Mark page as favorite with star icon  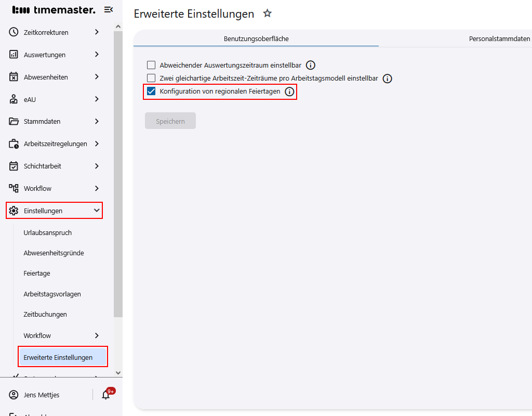[x=268, y=14]
